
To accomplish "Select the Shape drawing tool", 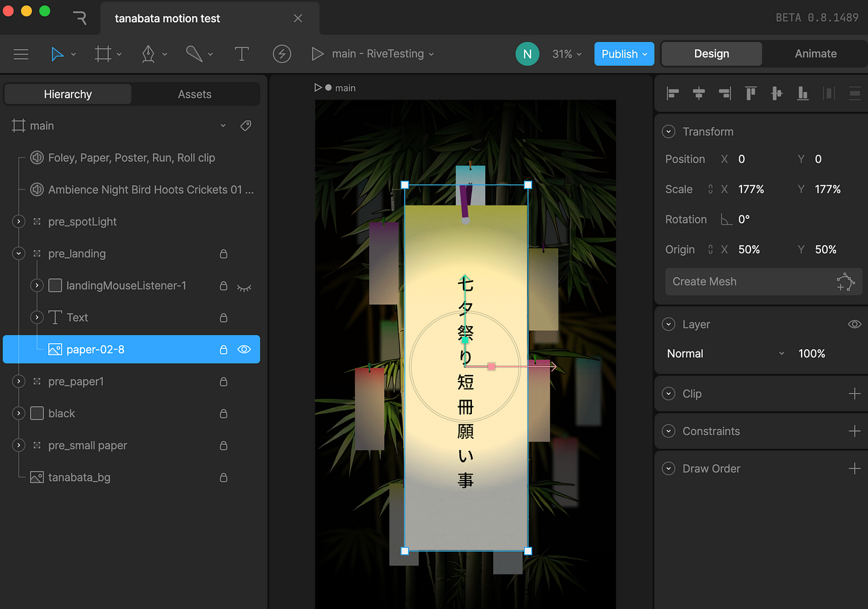I will click(x=194, y=54).
